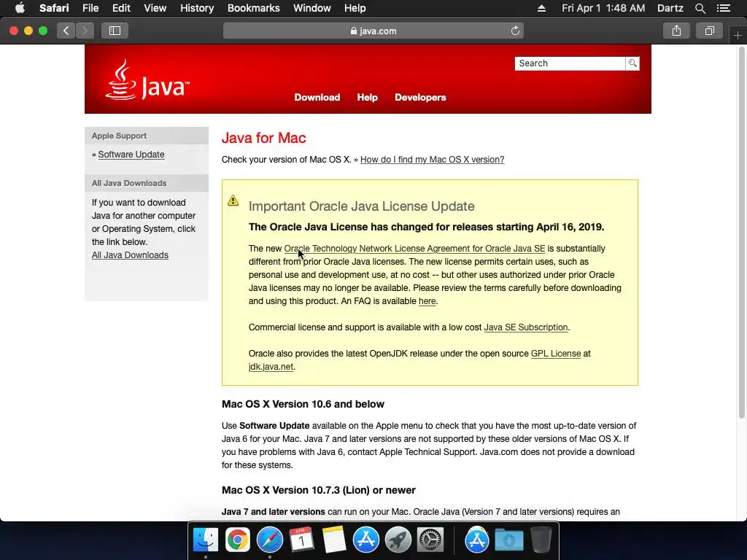Click into the Java site Search field
Viewport: 747px width, 560px height.
coord(570,63)
